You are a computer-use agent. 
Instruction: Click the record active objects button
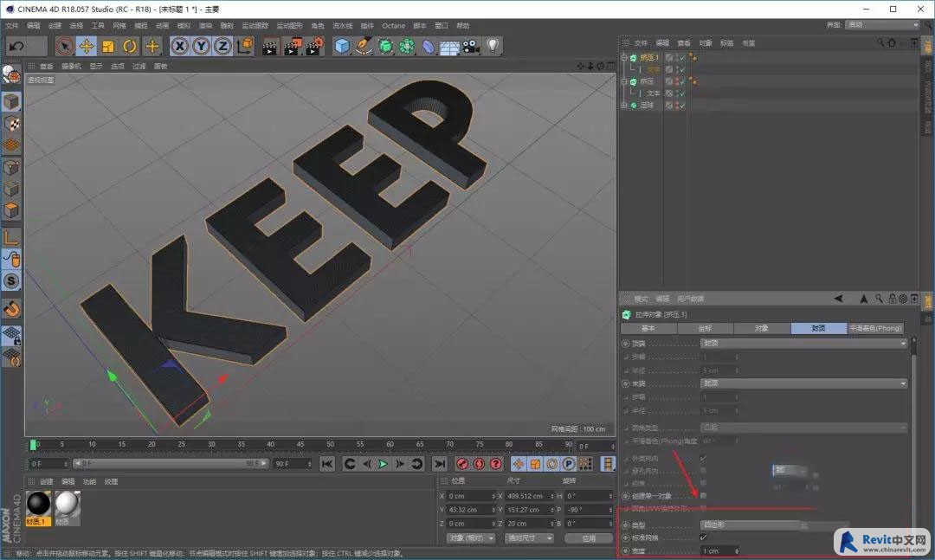point(462,463)
